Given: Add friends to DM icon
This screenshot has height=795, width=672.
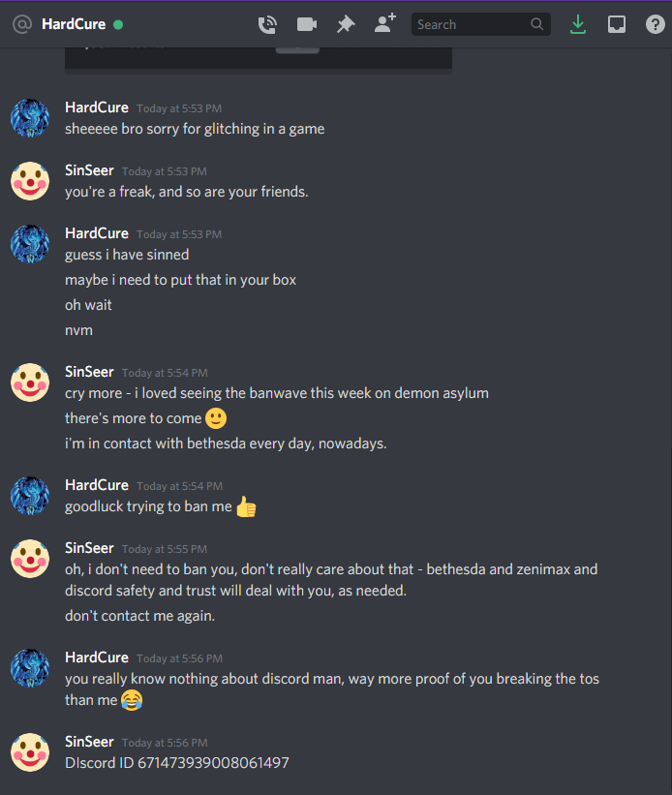Looking at the screenshot, I should (385, 24).
